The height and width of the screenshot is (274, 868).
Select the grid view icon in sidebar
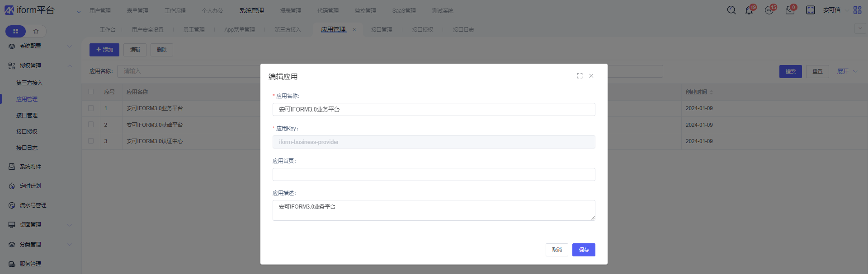[x=16, y=31]
